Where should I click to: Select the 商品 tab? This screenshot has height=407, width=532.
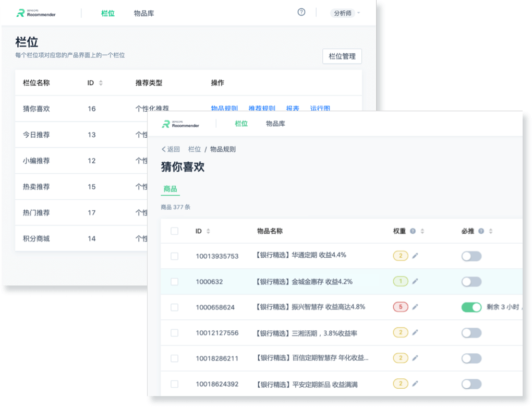170,189
